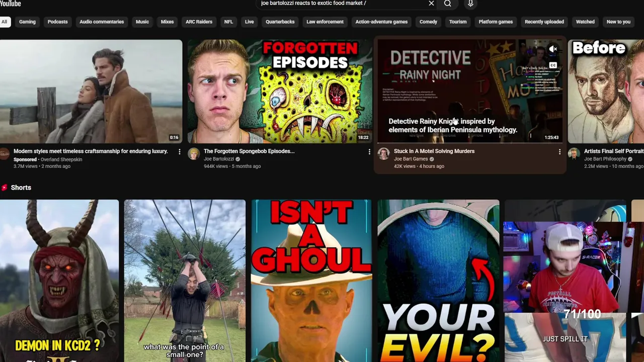Open Overland Sheepskin ad thumbnail

click(x=91, y=92)
